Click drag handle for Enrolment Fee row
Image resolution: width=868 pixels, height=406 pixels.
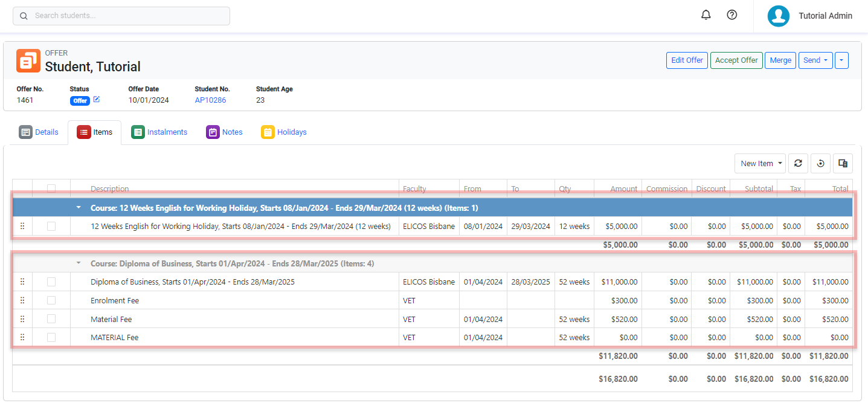22,300
